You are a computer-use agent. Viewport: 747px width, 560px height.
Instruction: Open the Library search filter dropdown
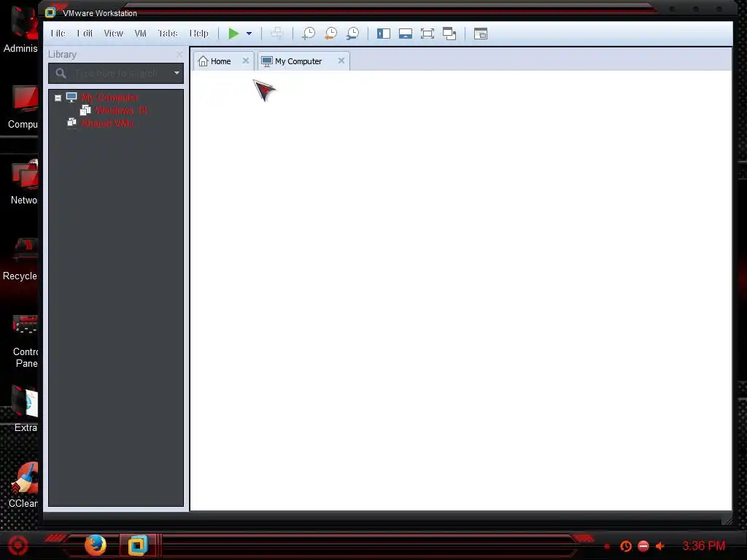[x=177, y=74]
